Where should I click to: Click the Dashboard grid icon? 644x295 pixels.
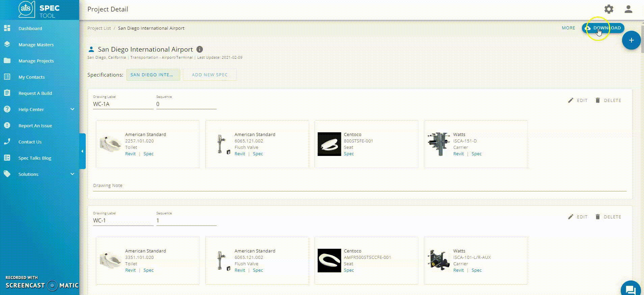(x=7, y=28)
